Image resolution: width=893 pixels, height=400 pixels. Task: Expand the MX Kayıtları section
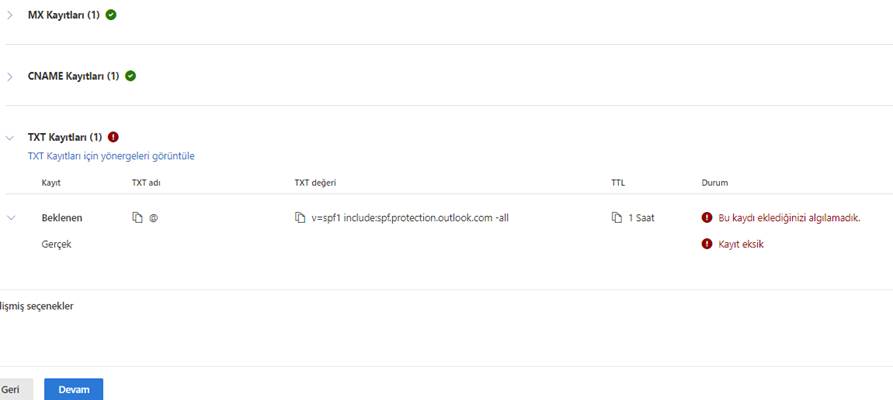[x=10, y=15]
